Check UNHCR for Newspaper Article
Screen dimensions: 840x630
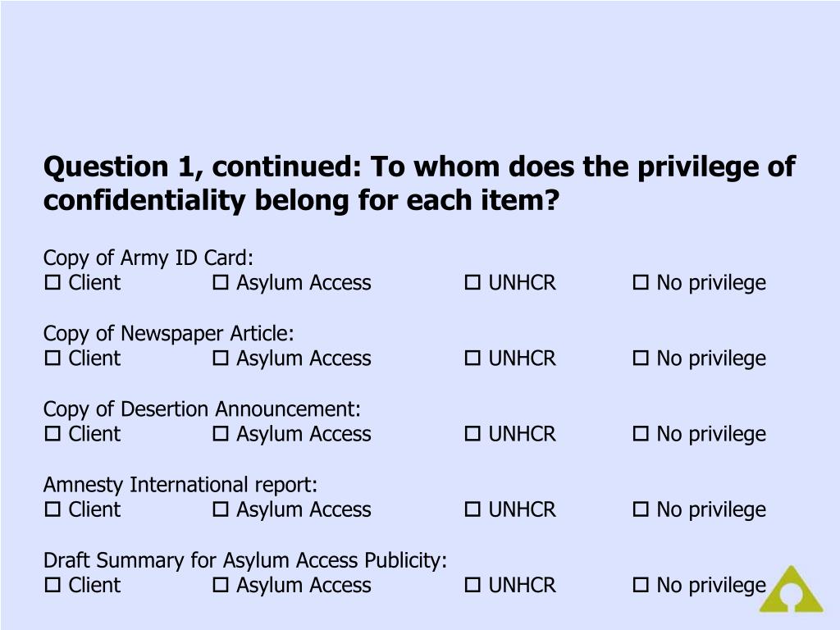472,358
